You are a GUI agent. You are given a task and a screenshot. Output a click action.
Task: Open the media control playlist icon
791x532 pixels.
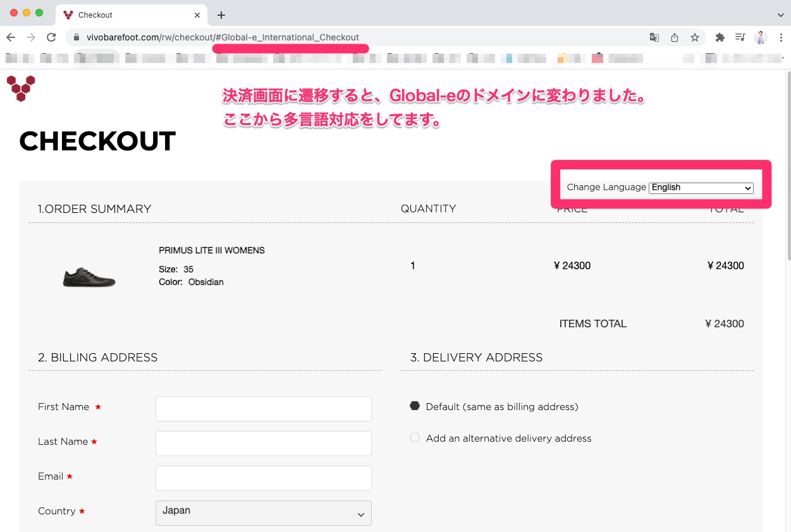click(x=740, y=37)
